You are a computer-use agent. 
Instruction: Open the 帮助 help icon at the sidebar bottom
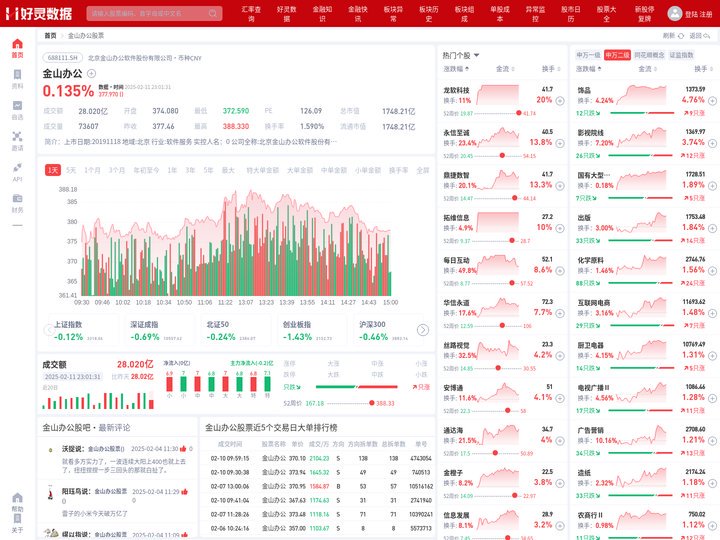click(x=17, y=498)
